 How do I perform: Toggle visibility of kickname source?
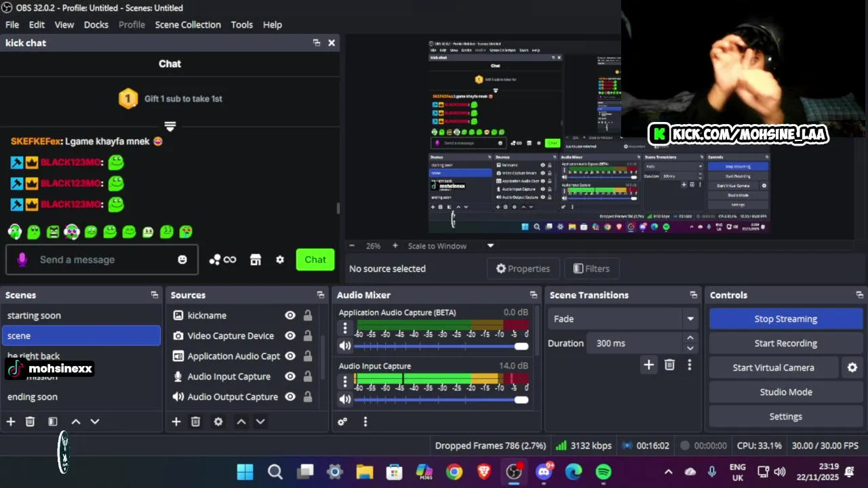pos(290,315)
